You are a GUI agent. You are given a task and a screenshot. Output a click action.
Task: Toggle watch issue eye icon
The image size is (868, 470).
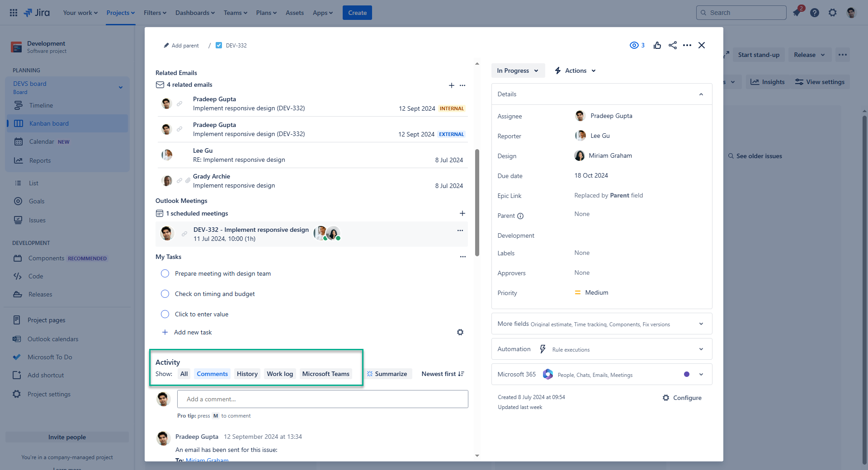coord(634,45)
